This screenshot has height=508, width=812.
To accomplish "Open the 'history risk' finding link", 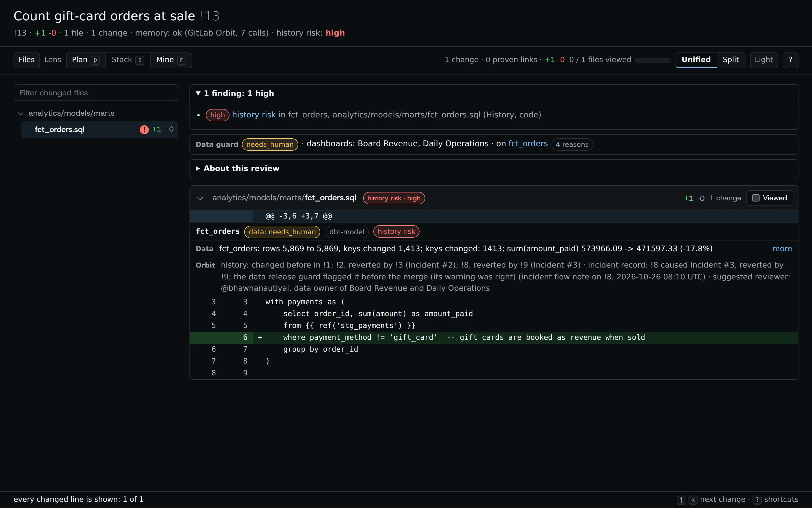I will pyautogui.click(x=254, y=115).
